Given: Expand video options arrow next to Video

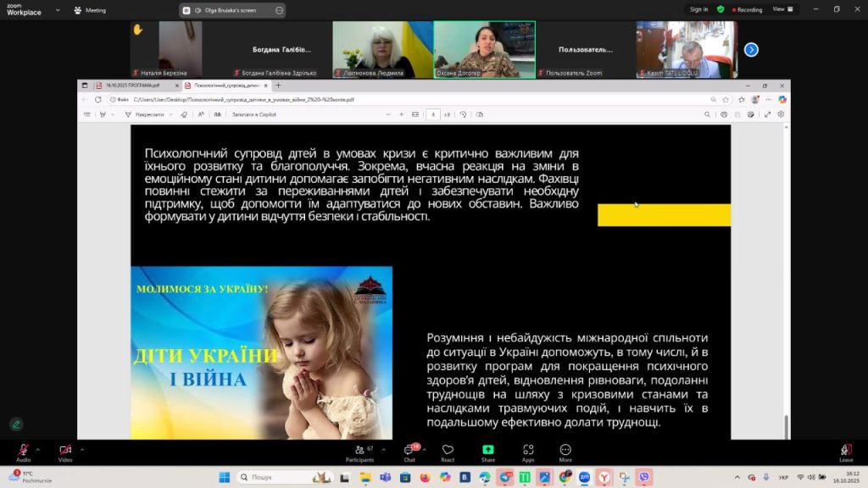Looking at the screenshot, I should [82, 449].
